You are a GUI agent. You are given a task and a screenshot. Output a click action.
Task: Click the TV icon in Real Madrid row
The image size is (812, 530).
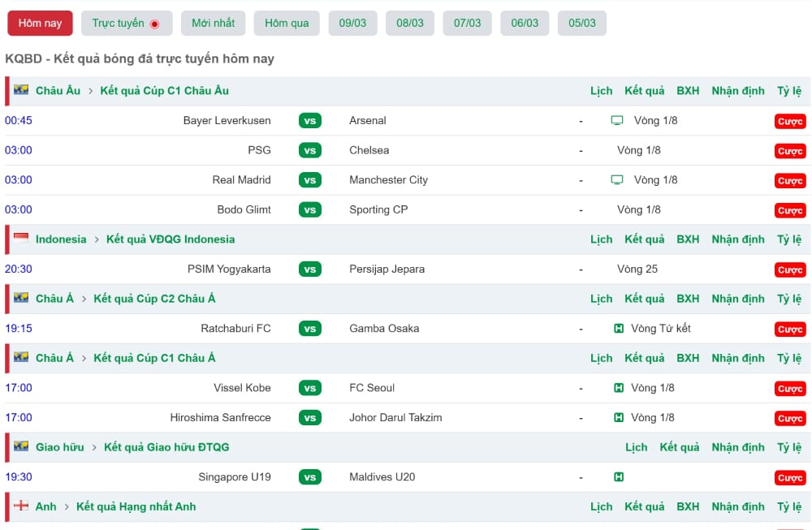click(617, 180)
